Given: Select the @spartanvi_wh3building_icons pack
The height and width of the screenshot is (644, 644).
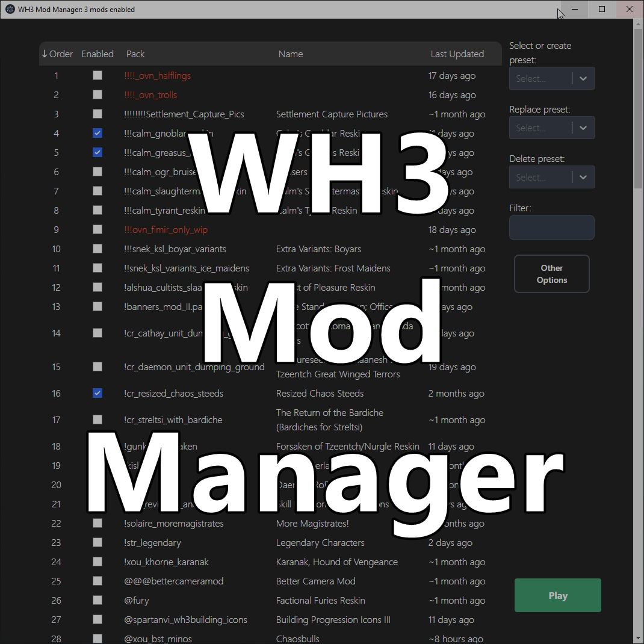Looking at the screenshot, I should point(185,620).
